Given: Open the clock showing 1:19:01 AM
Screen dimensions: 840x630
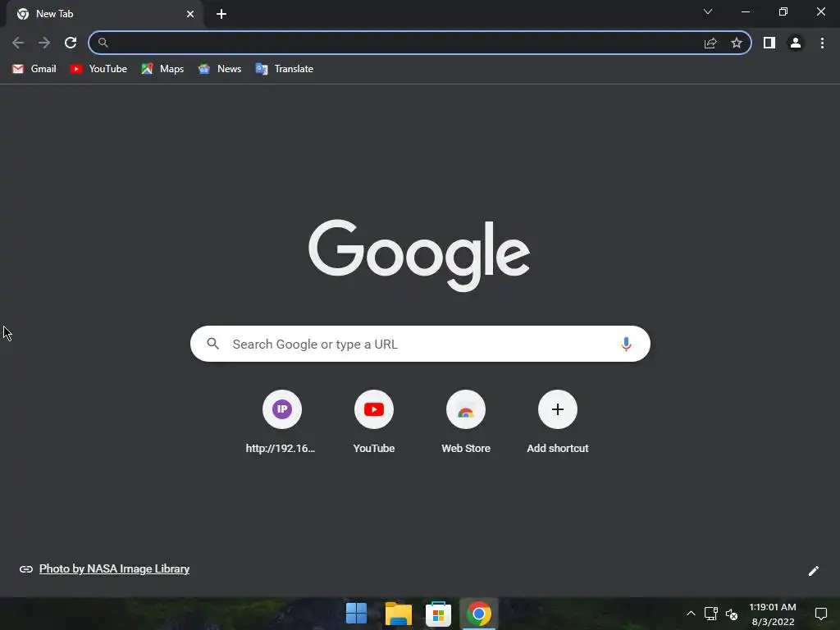Looking at the screenshot, I should pyautogui.click(x=773, y=614).
